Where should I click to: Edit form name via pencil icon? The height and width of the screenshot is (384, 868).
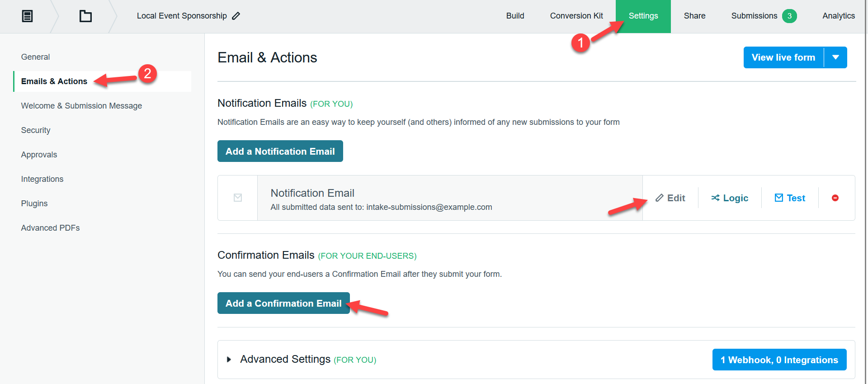tap(236, 16)
